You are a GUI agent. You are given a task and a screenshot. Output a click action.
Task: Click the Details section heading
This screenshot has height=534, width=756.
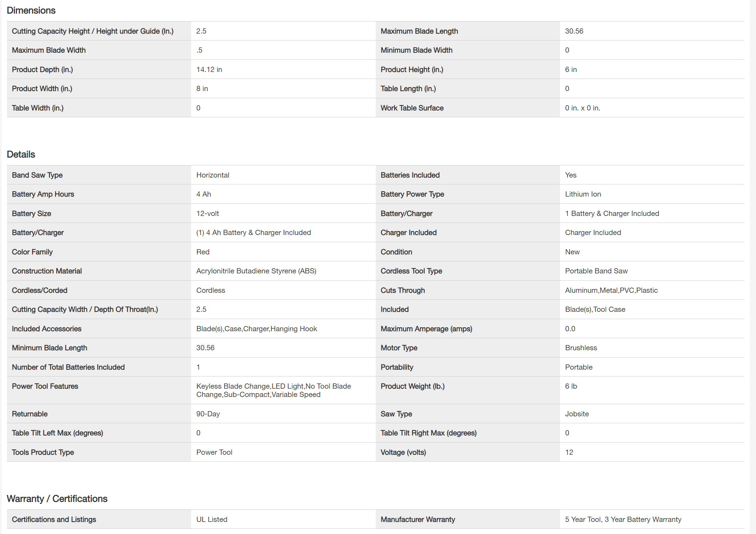pos(21,154)
